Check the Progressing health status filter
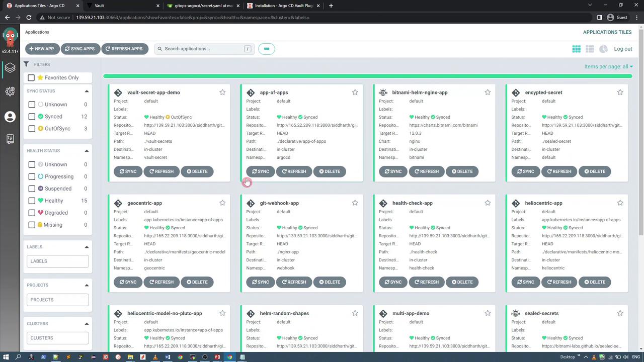The image size is (644, 362). point(32,176)
